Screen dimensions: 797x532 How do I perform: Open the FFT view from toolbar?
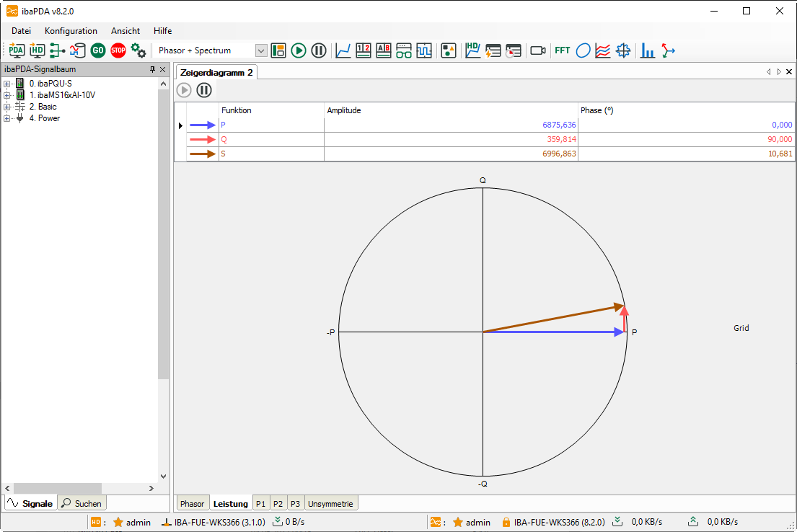[562, 50]
